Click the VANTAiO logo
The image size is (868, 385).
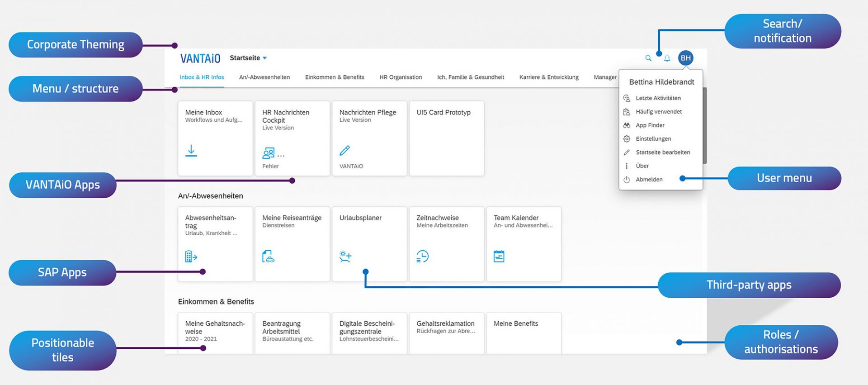coord(200,58)
